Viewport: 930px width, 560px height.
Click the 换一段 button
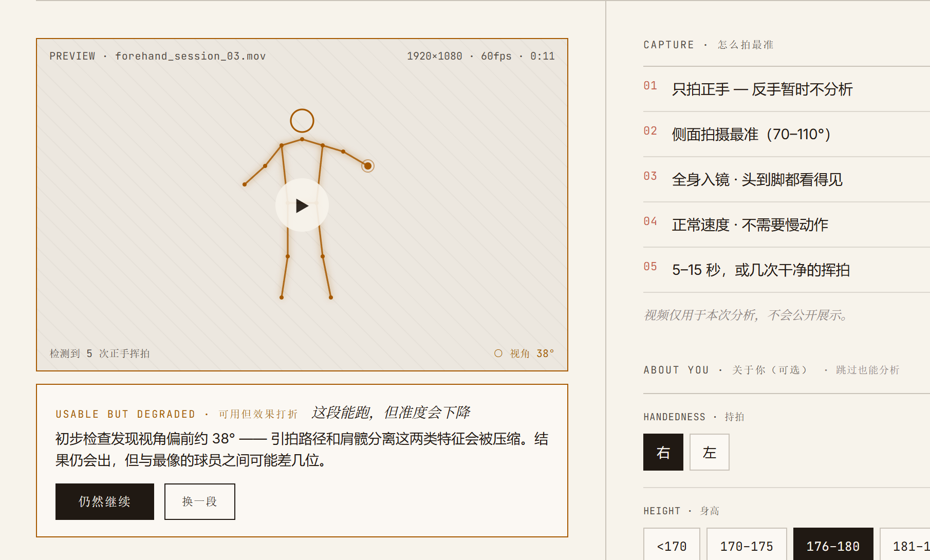tap(200, 501)
